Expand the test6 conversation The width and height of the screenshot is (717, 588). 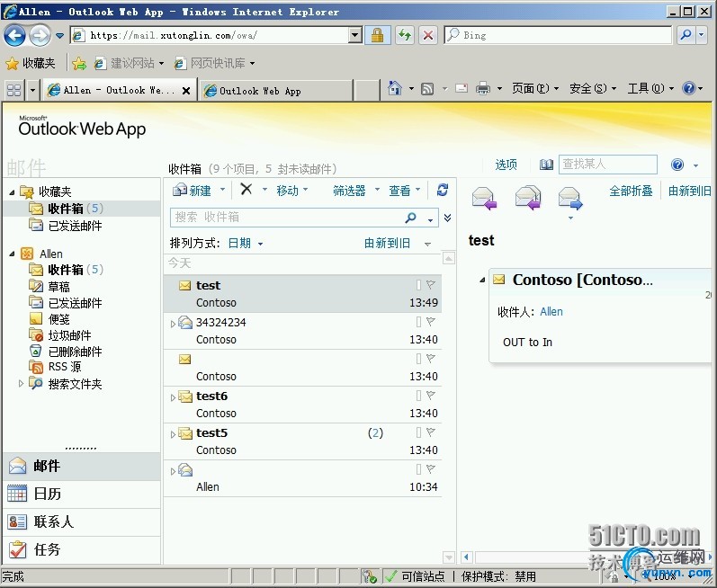[x=173, y=397]
